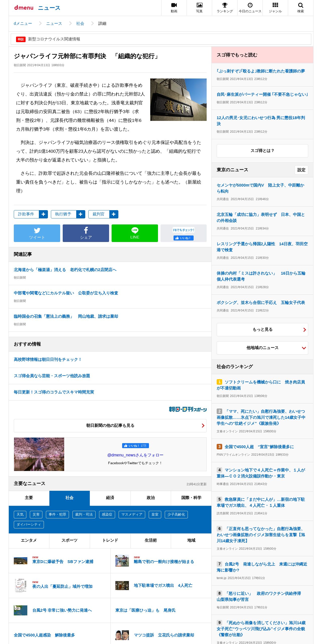Viewport: 322px width, 644px height.
Task: Select the 経済 news tab
Action: 110,498
